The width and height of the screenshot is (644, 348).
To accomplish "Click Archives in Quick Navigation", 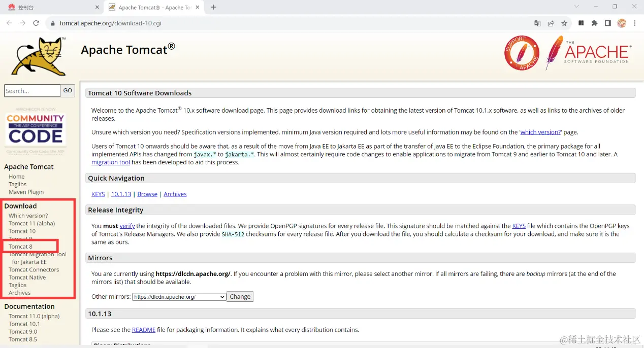I will point(175,194).
